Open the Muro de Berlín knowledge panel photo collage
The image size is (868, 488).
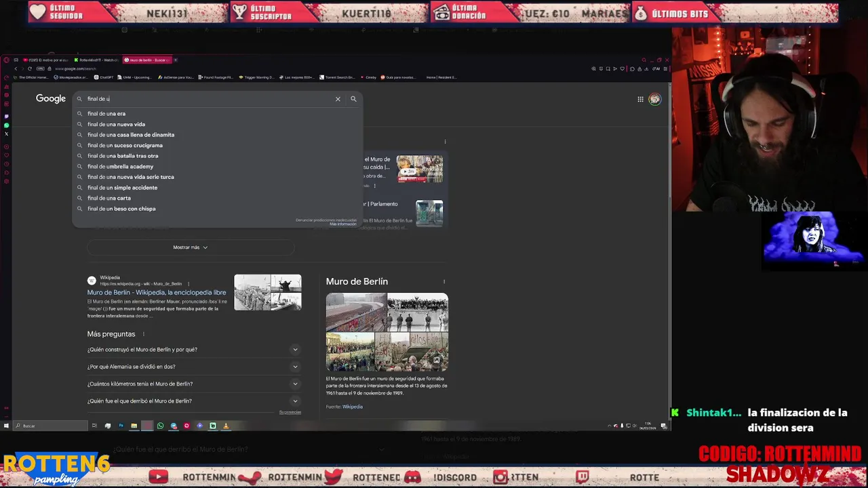pos(387,332)
